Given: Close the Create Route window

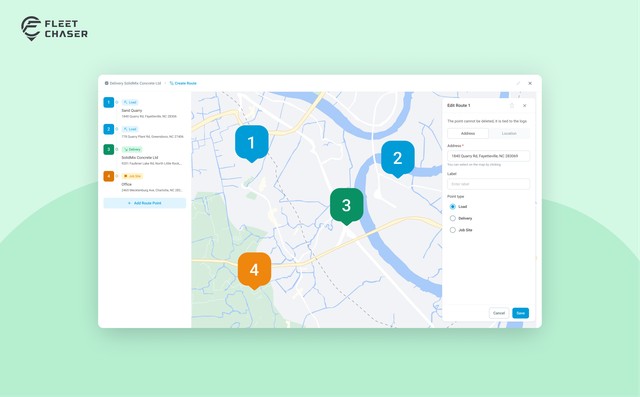Looking at the screenshot, I should coord(530,83).
